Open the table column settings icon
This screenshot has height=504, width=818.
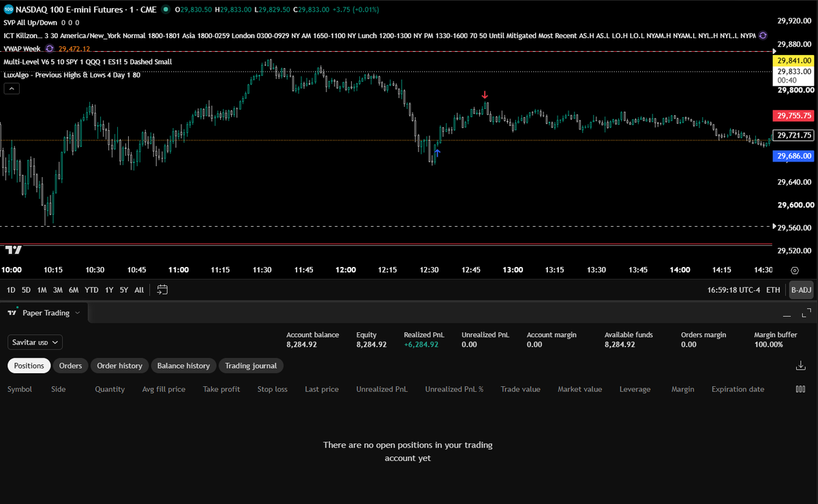(800, 390)
